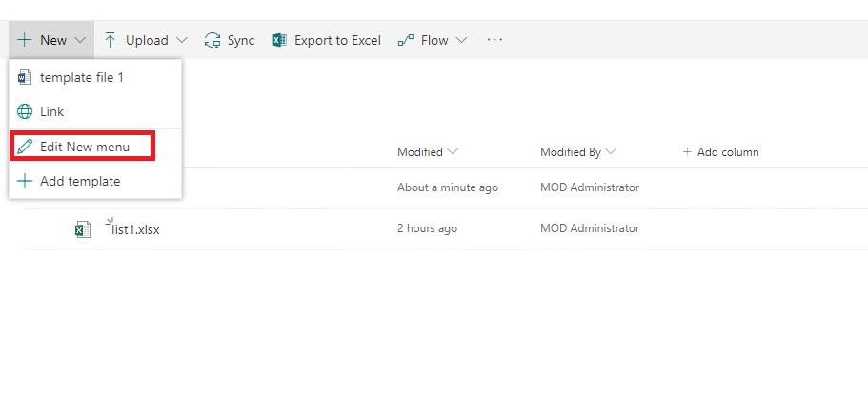Select template file 1 menu item
868x394 pixels.
(x=95, y=77)
